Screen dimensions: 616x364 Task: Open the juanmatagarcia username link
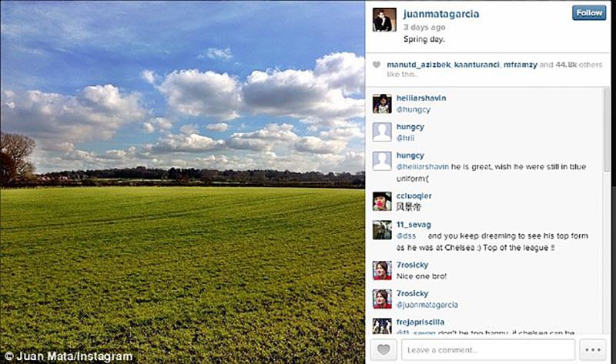[x=441, y=14]
